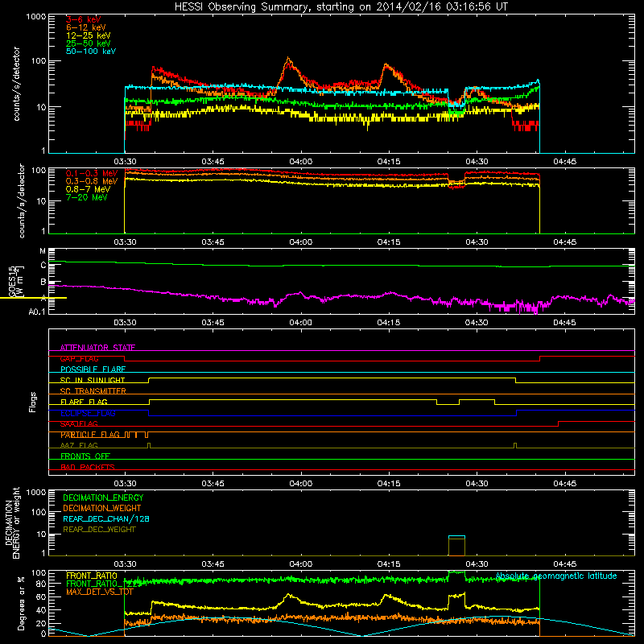Click the yellow FRONT_RATIO legend label
Viewport: 644px width, 644px height.
(92, 576)
